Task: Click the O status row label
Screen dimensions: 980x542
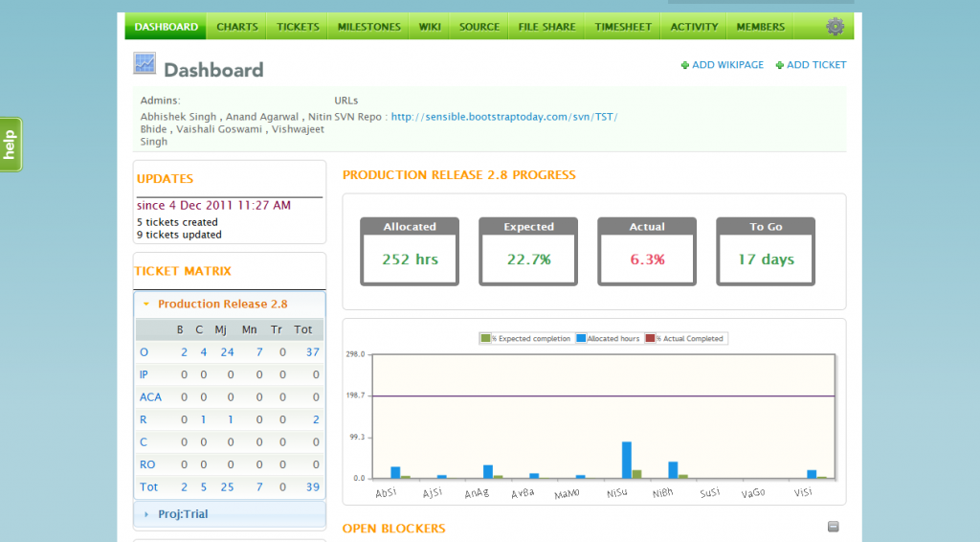Action: (x=144, y=352)
